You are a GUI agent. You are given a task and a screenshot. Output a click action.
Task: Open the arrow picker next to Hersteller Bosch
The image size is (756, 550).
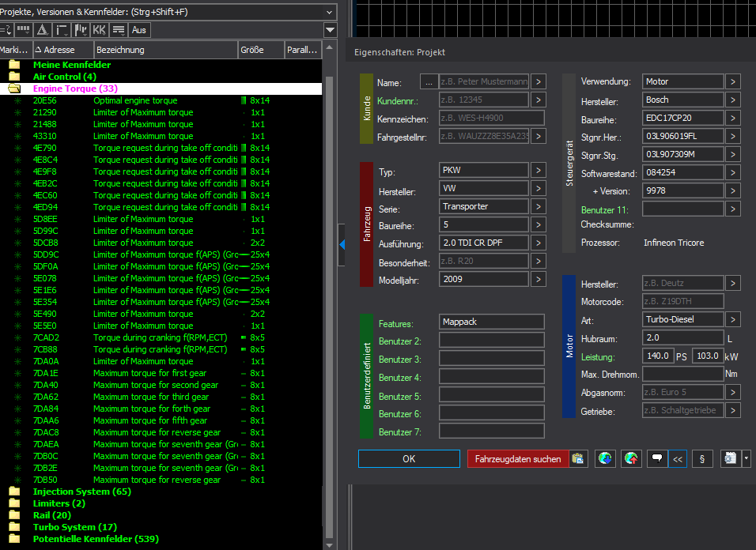[x=733, y=100]
